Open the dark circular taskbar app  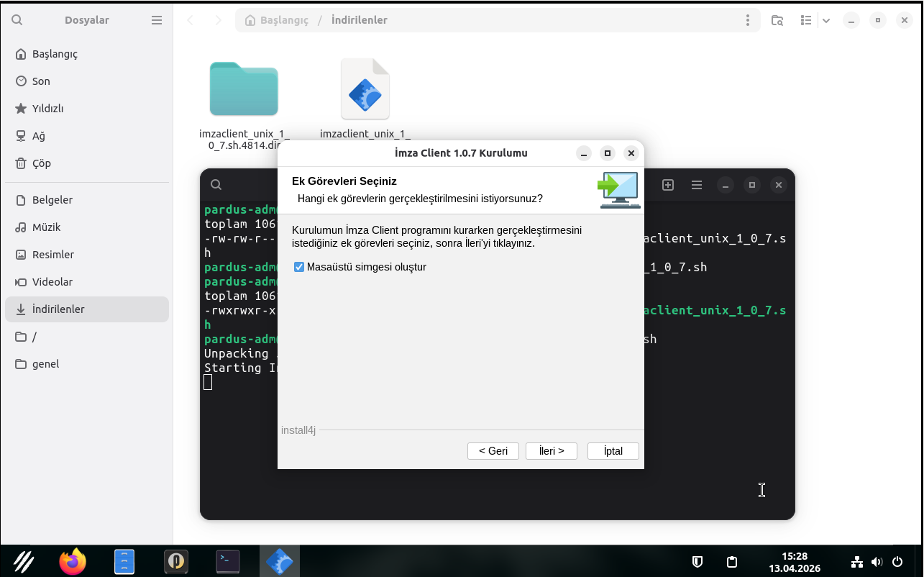click(x=176, y=561)
